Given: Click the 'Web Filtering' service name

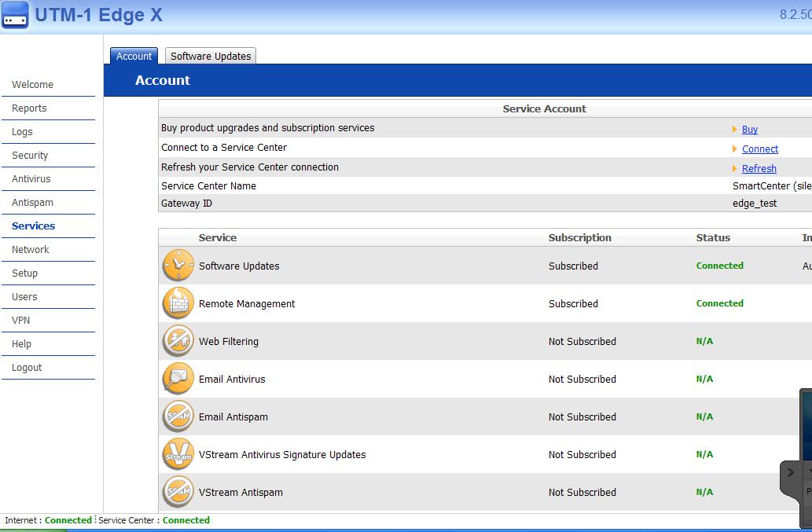Looking at the screenshot, I should [x=229, y=342].
